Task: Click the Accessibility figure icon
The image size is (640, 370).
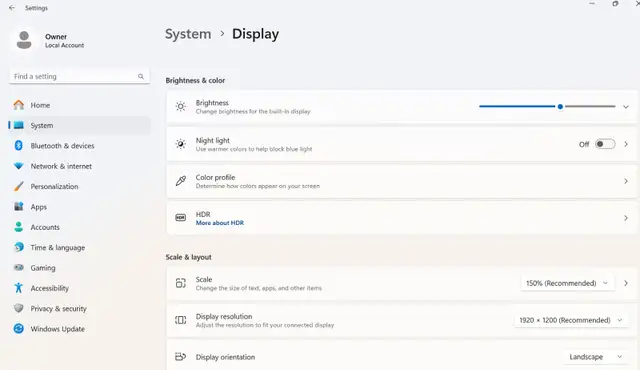Action: point(19,288)
